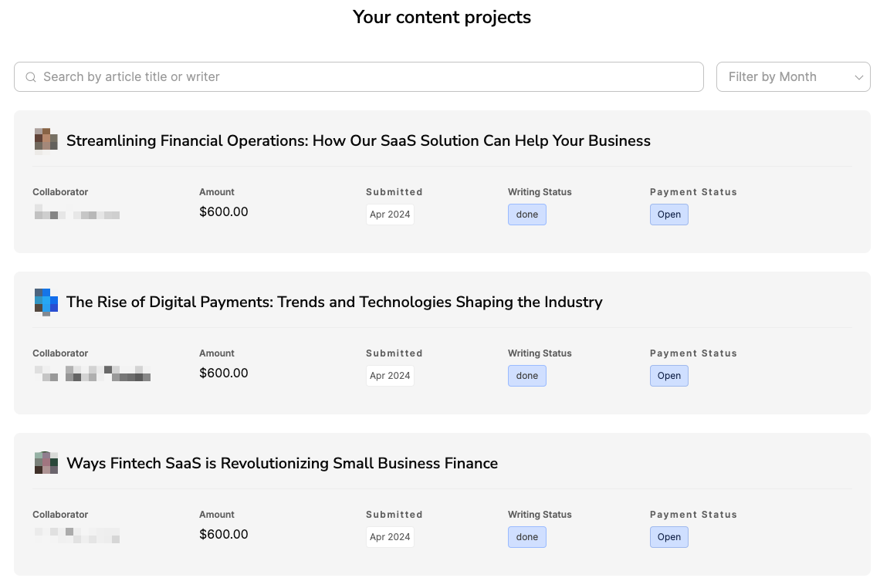Click Open payment status for Streamlining project
Screen dimensions: 880x588
[669, 215]
